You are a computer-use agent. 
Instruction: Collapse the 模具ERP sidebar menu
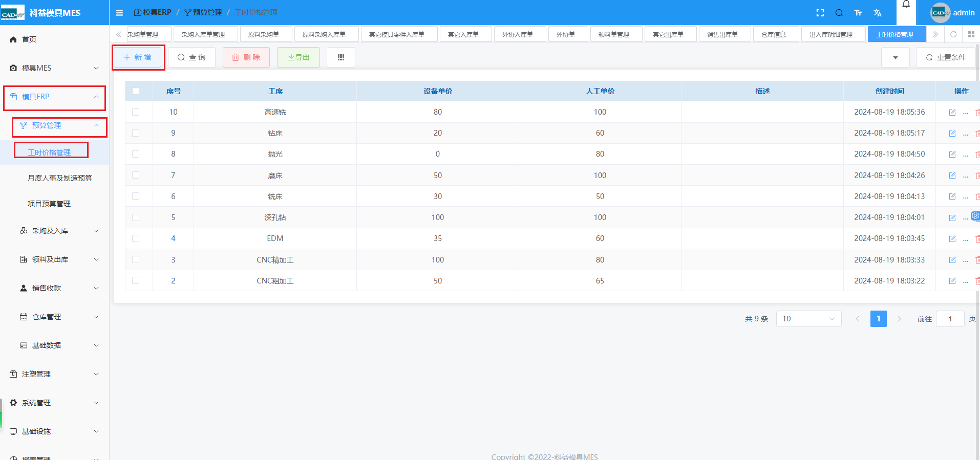point(54,97)
